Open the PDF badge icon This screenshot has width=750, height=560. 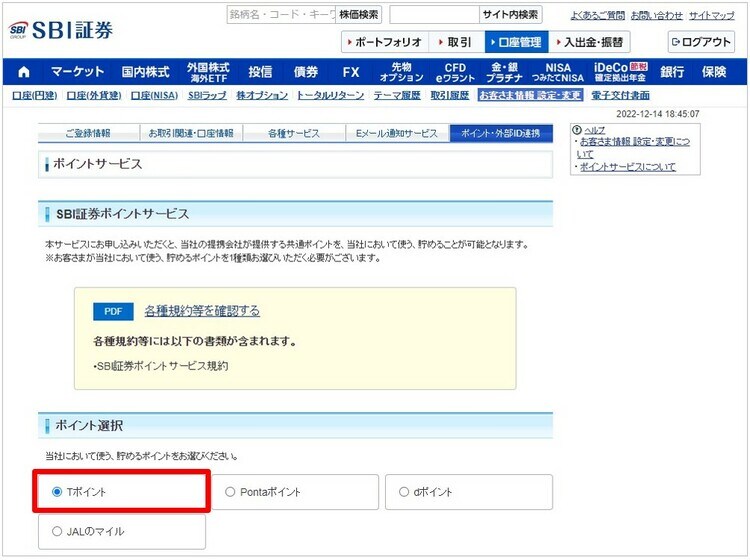113,311
